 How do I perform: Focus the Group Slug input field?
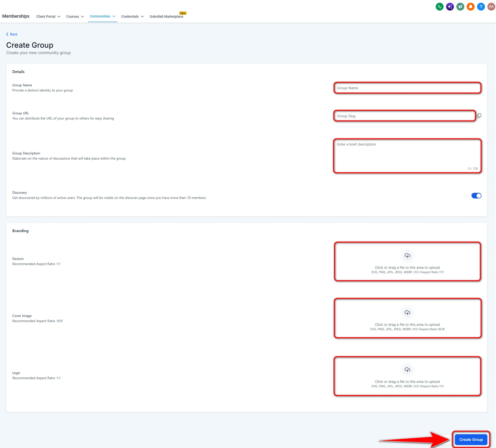tap(404, 116)
